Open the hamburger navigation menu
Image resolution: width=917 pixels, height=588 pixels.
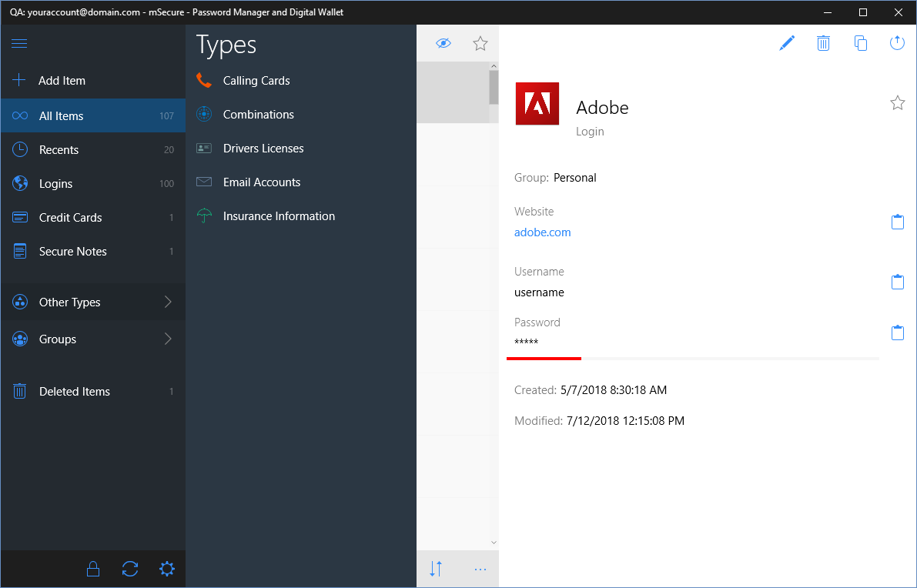(x=19, y=43)
